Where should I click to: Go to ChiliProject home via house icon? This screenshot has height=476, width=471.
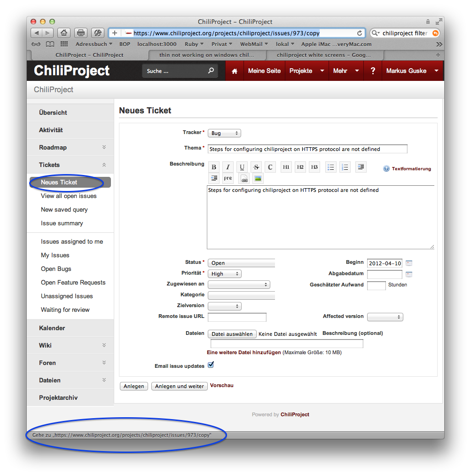tap(235, 71)
